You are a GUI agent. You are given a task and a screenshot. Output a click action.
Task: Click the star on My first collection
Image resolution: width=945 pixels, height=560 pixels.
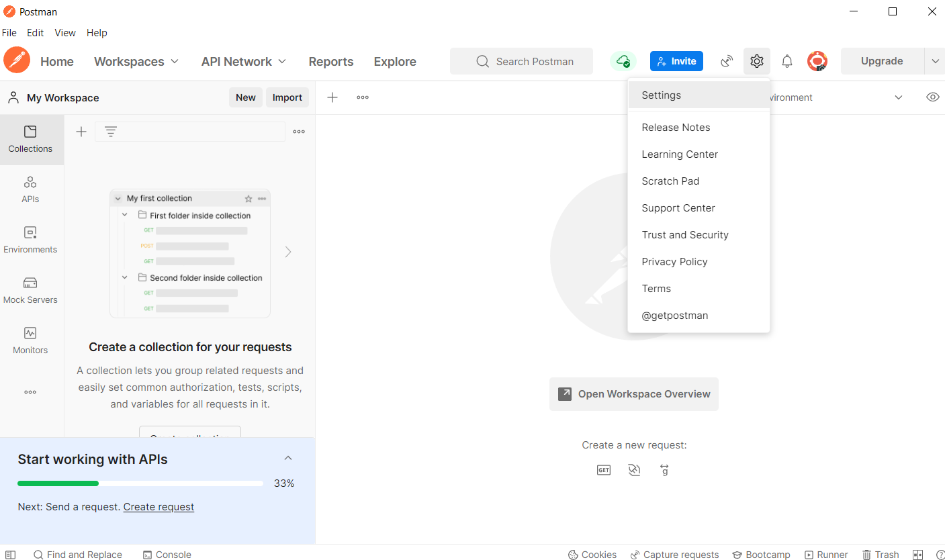(249, 199)
